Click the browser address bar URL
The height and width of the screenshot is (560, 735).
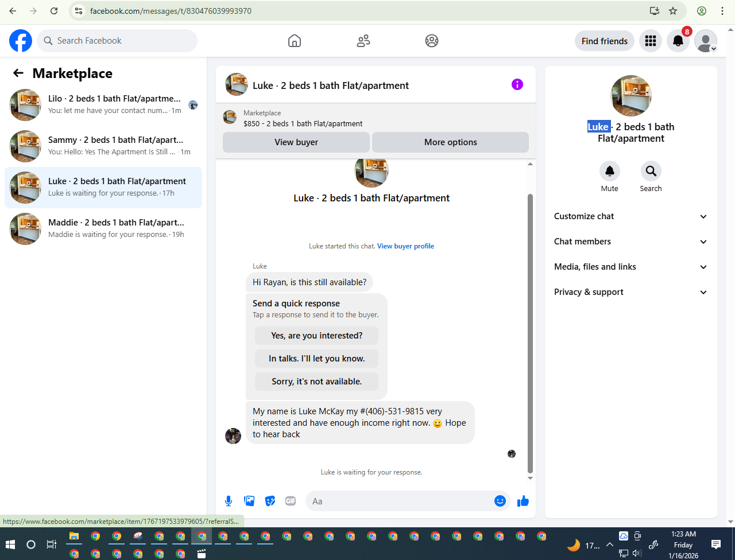click(x=171, y=11)
